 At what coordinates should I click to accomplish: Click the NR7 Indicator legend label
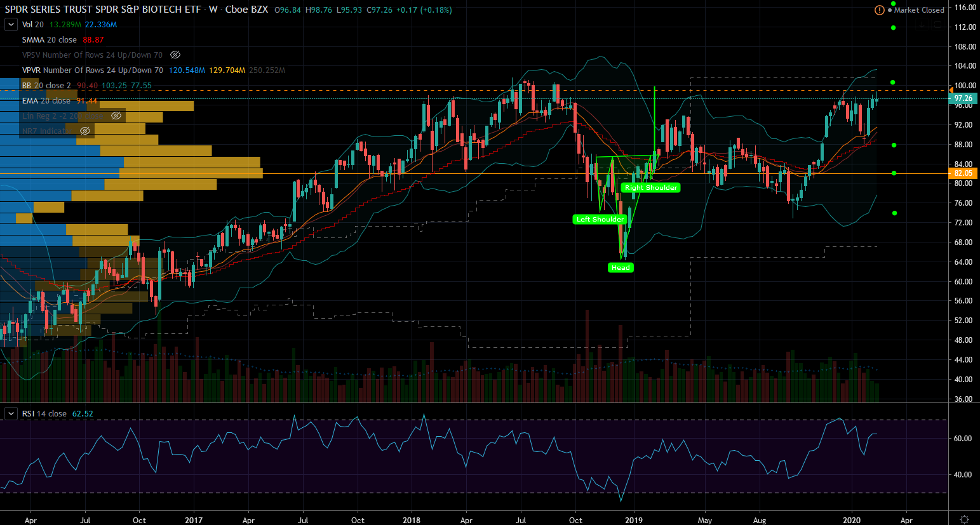48,131
